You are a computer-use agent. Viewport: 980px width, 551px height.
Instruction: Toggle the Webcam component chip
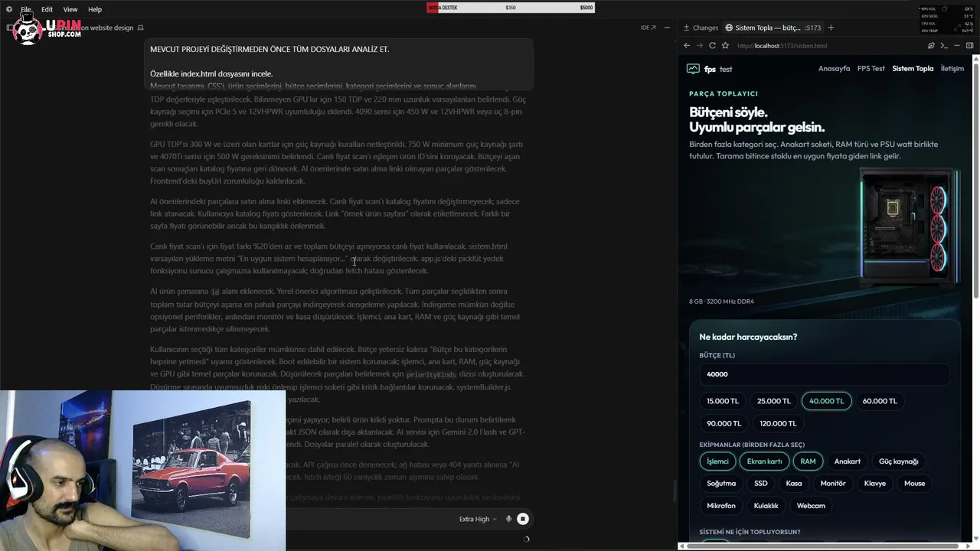pyautogui.click(x=811, y=506)
